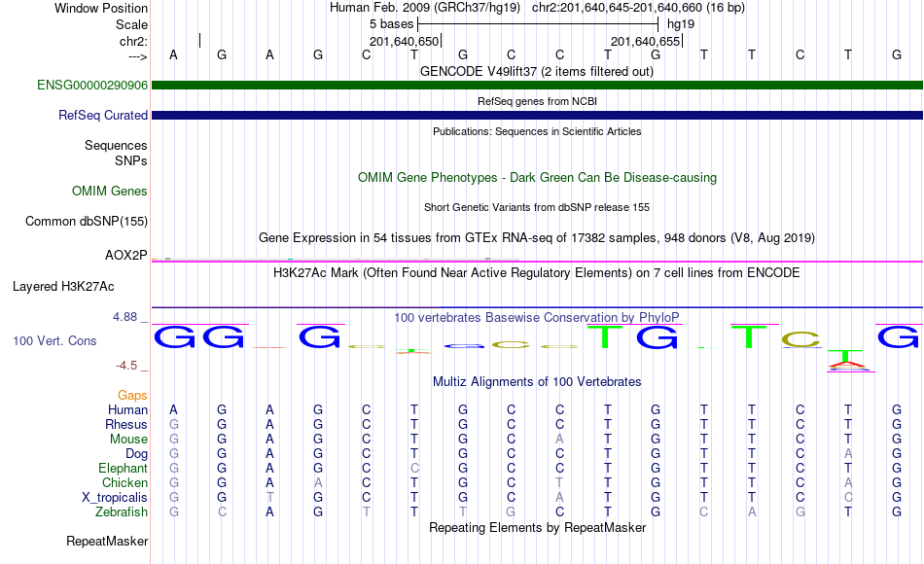Select the green GENCODE transcript bar
This screenshot has width=924, height=564.
coord(537,85)
